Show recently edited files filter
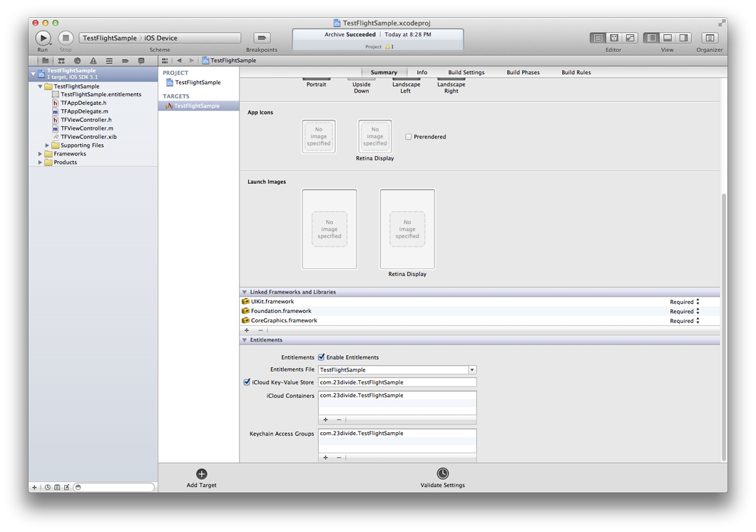The height and width of the screenshot is (532, 756). 48,487
